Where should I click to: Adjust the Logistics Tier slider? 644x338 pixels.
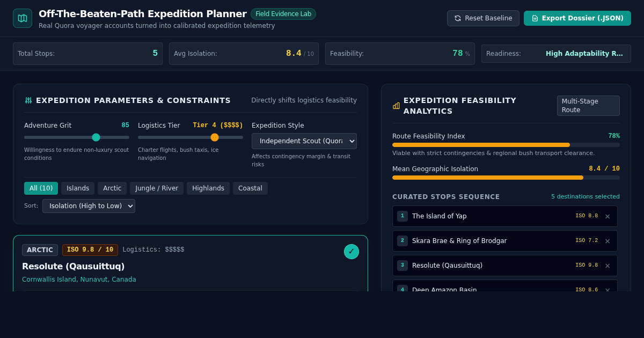(191, 137)
